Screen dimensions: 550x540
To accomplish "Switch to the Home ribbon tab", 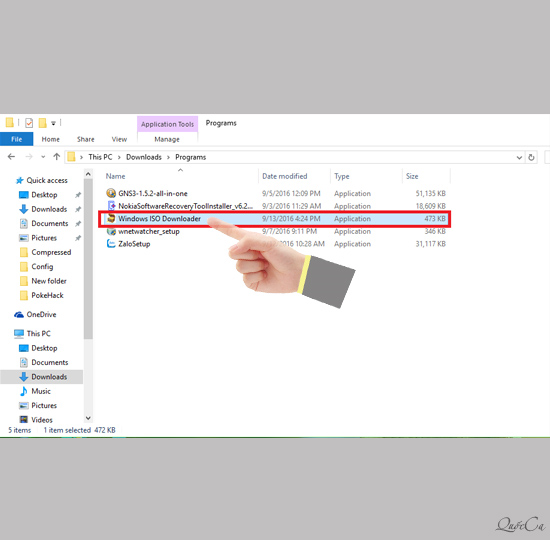I will pos(51,139).
